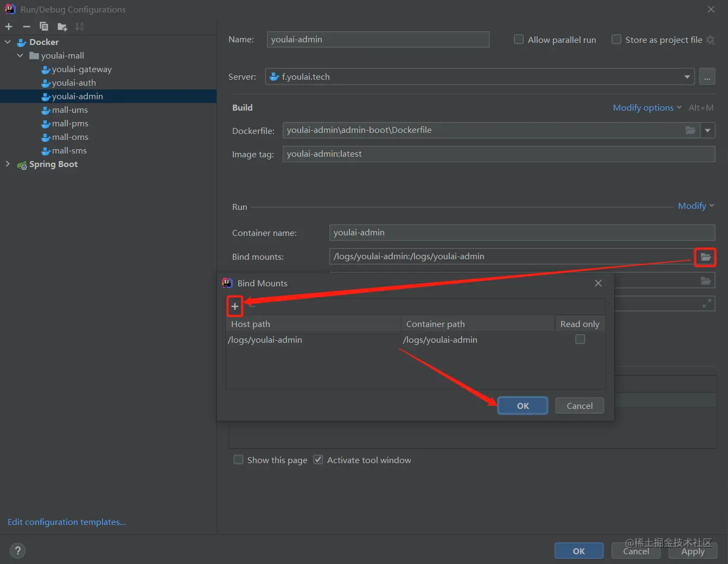Viewport: 728px width, 564px height.
Task: Click OK in Run/Debug Configurations
Action: tap(579, 551)
